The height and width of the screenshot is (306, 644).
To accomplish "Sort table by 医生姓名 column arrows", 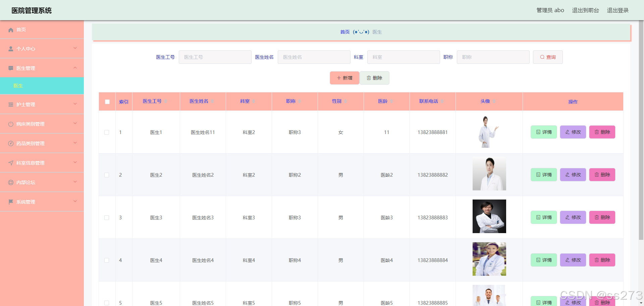I will click(212, 101).
